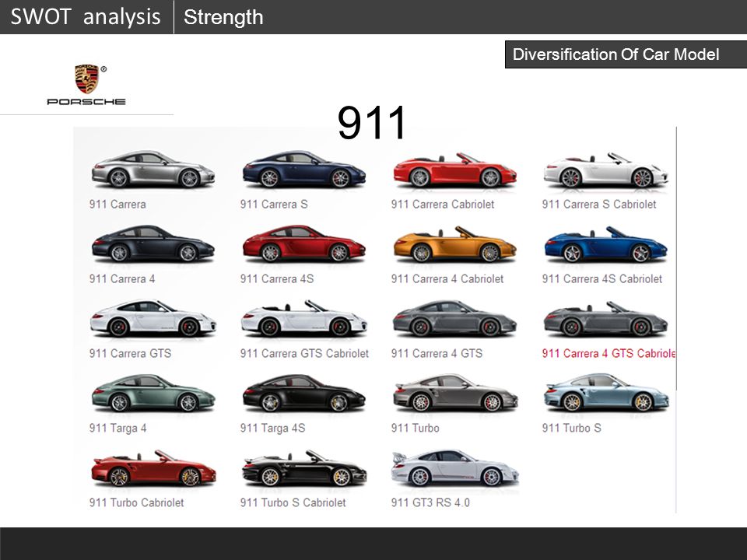
Task: Click the '911 Carrera 4 GTS' label
Action: (x=437, y=353)
